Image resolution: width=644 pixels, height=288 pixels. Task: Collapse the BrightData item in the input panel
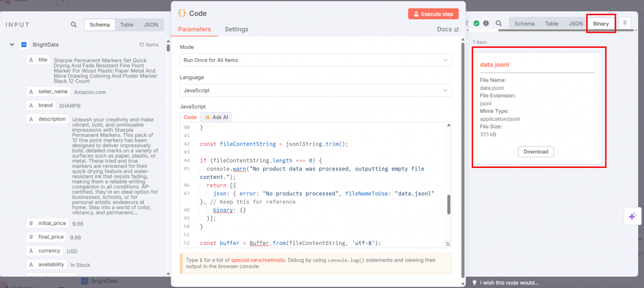[x=11, y=45]
